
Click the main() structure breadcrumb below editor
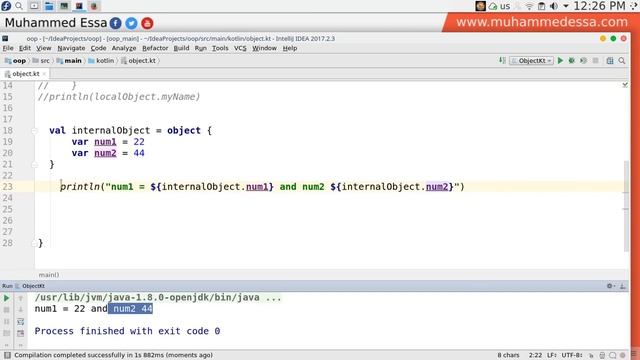click(x=49, y=275)
